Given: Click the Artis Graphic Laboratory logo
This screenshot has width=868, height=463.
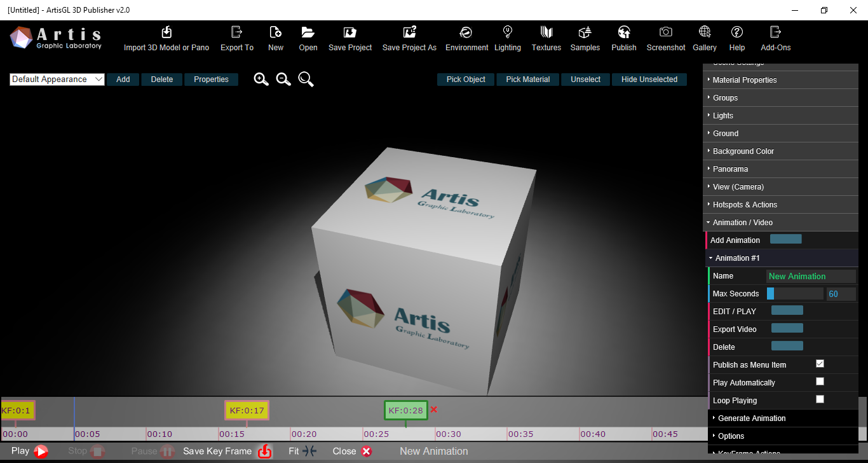Looking at the screenshot, I should [x=56, y=38].
